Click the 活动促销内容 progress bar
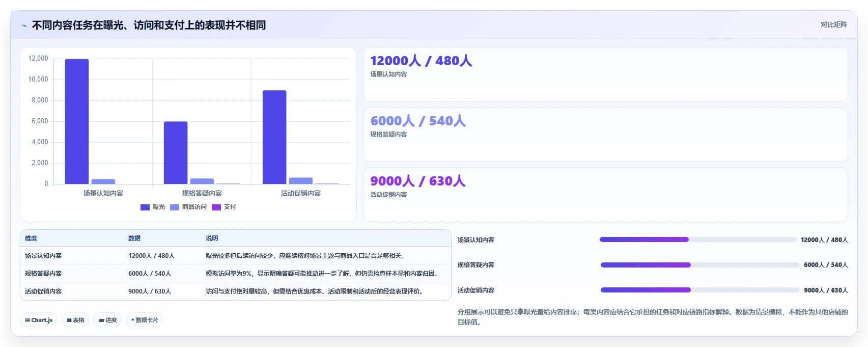This screenshot has width=868, height=347. pyautogui.click(x=700, y=290)
